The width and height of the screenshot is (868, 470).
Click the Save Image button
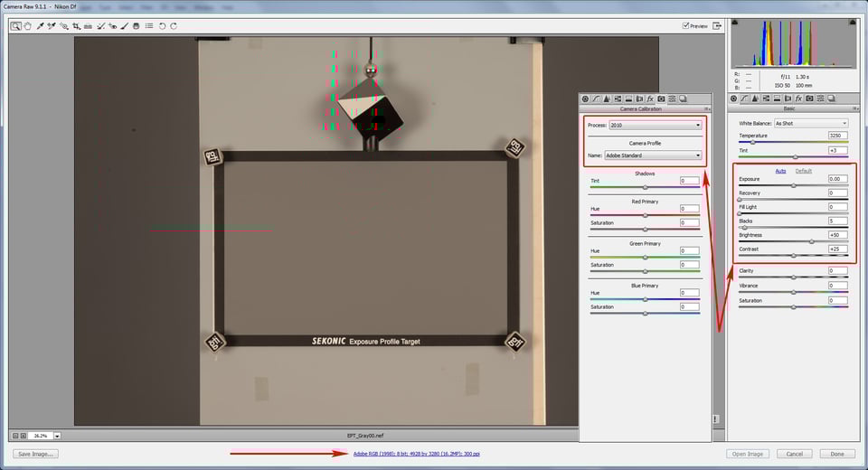coord(35,454)
